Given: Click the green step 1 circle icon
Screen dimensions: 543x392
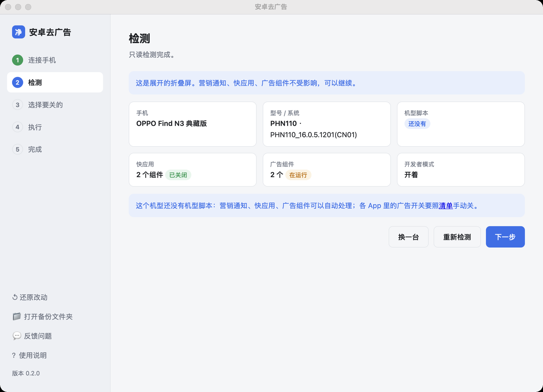Looking at the screenshot, I should (17, 60).
